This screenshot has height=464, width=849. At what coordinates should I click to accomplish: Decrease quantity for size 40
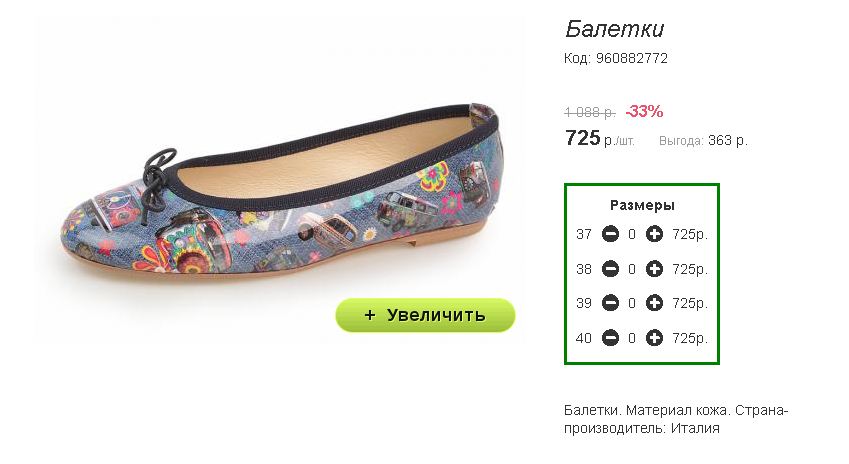coord(610,338)
